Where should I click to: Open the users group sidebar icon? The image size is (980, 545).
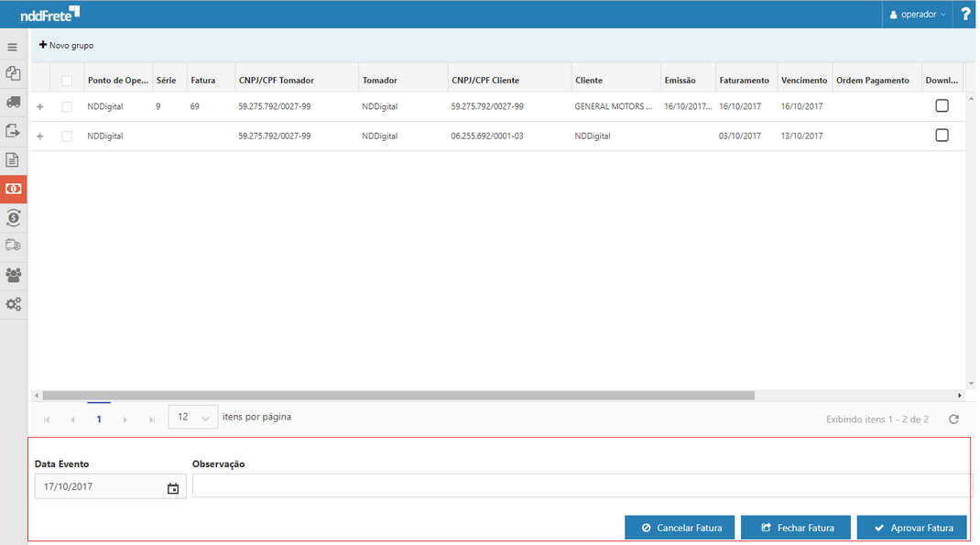[x=13, y=275]
